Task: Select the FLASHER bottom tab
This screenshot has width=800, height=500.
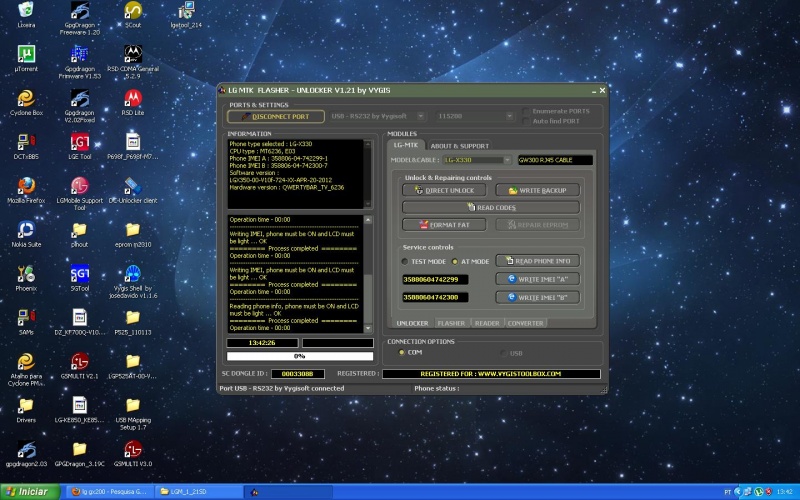Action: (x=452, y=323)
